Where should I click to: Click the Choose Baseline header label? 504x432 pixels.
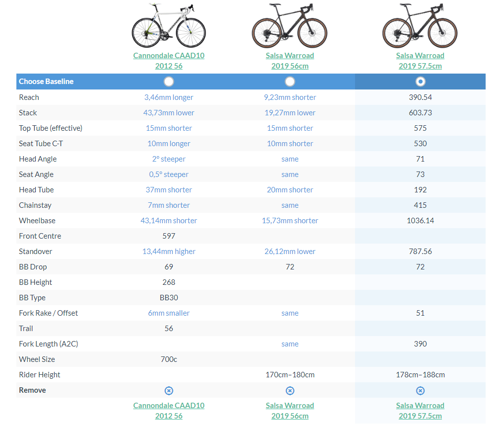(46, 82)
